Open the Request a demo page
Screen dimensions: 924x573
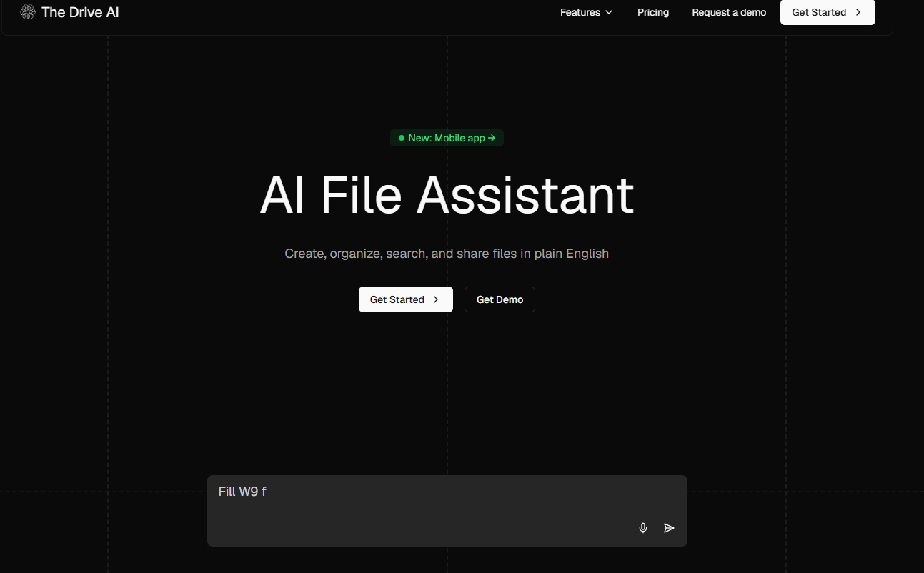click(729, 12)
